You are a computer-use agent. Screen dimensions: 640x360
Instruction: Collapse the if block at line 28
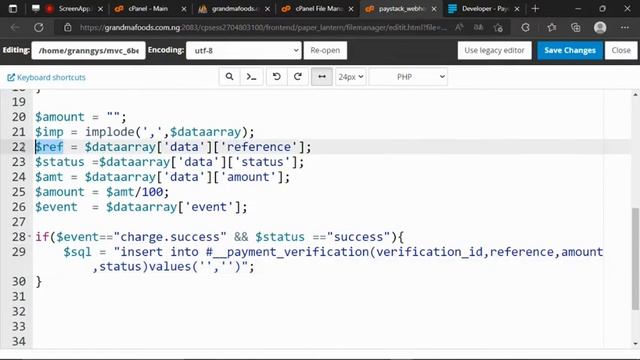tap(29, 236)
